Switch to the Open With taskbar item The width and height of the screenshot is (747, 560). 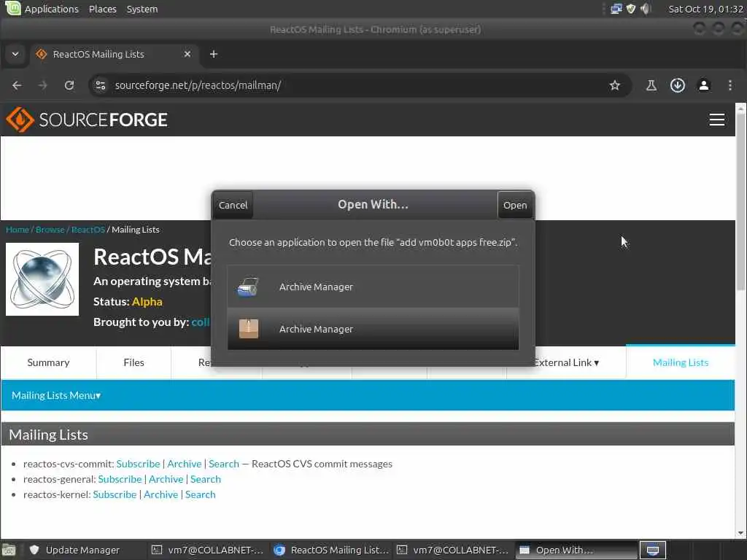coord(576,550)
